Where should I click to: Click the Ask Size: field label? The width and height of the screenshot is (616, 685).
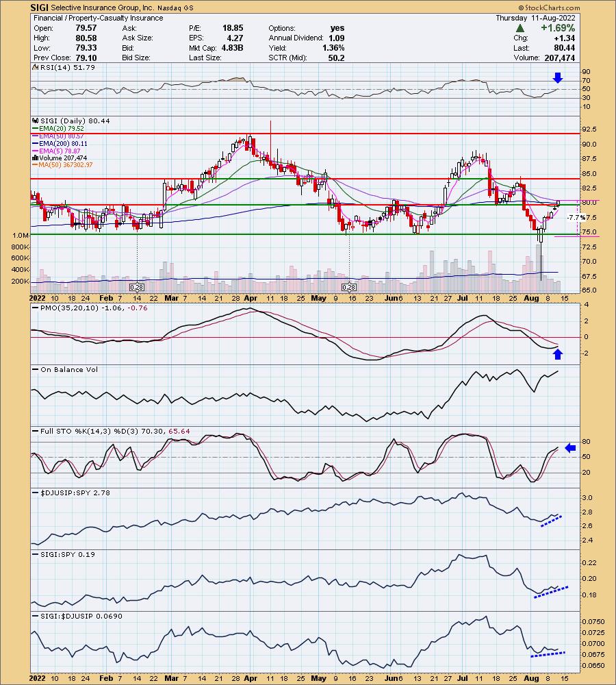138,38
